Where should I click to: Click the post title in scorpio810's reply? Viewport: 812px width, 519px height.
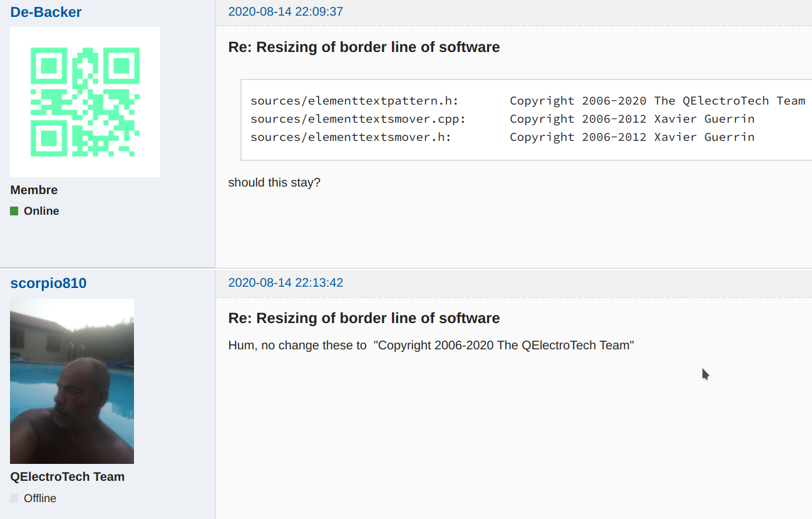point(364,318)
